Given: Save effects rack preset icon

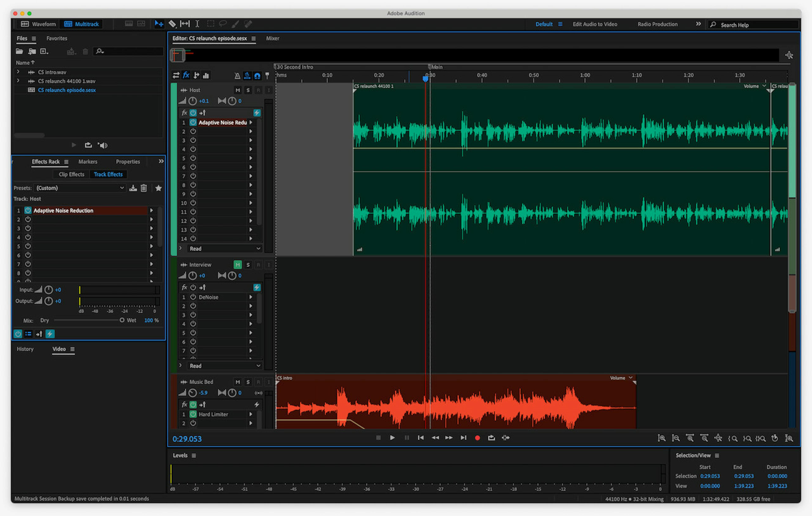Looking at the screenshot, I should tap(133, 188).
